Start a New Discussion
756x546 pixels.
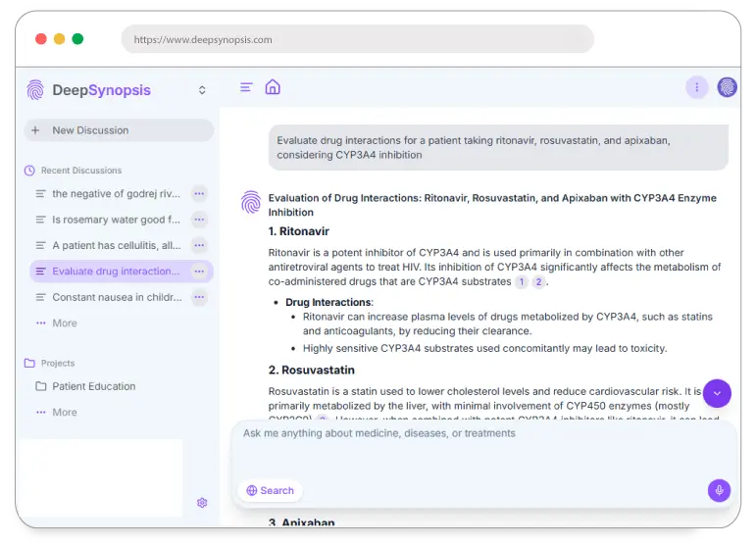[x=119, y=130]
